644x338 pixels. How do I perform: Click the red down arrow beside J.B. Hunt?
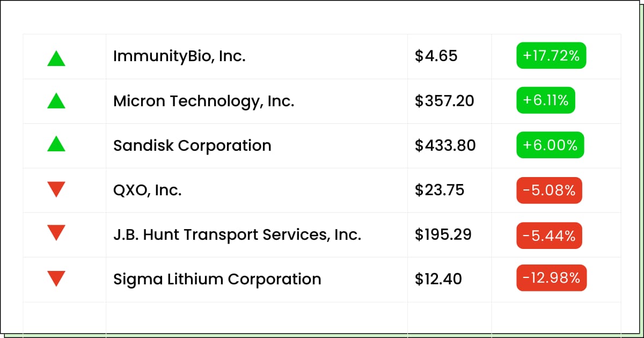click(56, 232)
